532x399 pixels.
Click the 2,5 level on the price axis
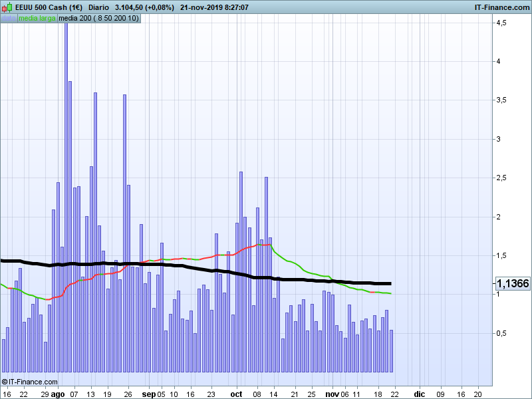pyautogui.click(x=501, y=178)
